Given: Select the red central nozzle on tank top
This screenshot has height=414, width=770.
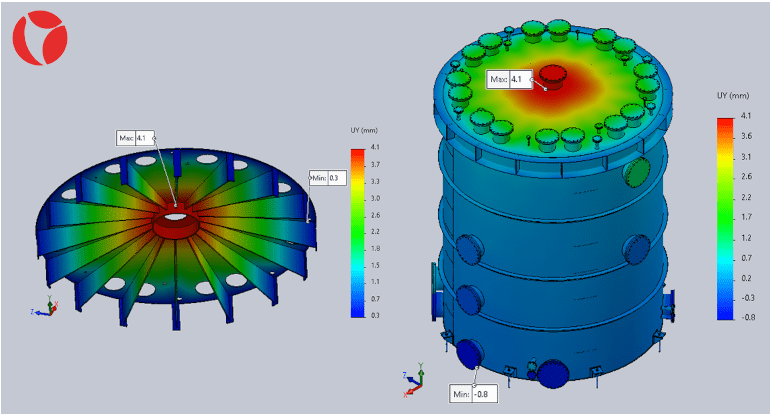Looking at the screenshot, I should 551,76.
